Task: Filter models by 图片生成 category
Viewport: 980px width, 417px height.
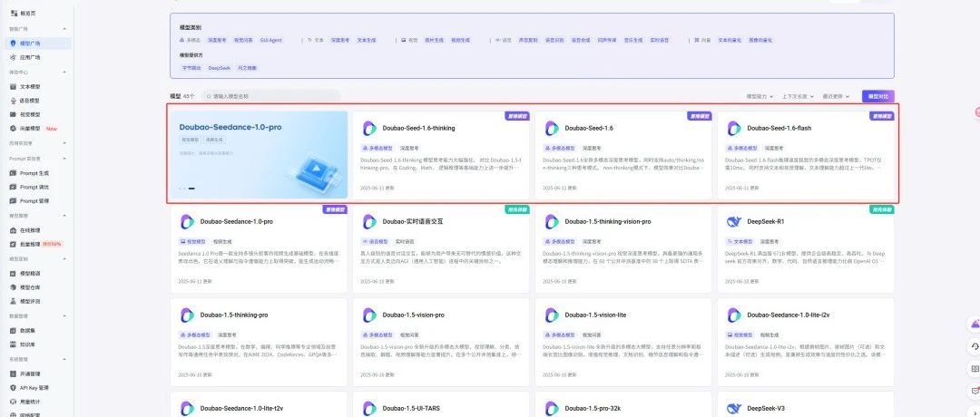Action: click(x=434, y=40)
